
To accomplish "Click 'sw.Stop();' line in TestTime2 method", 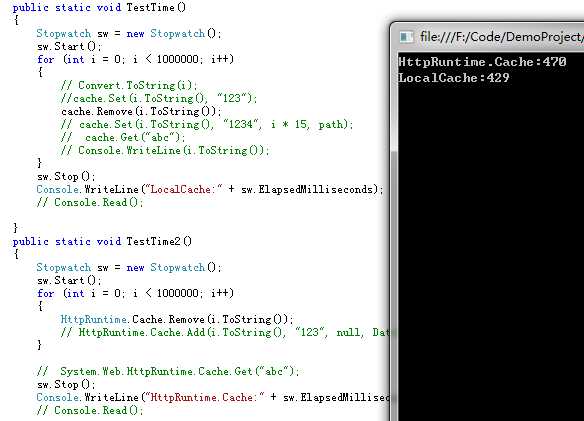I will pos(66,384).
